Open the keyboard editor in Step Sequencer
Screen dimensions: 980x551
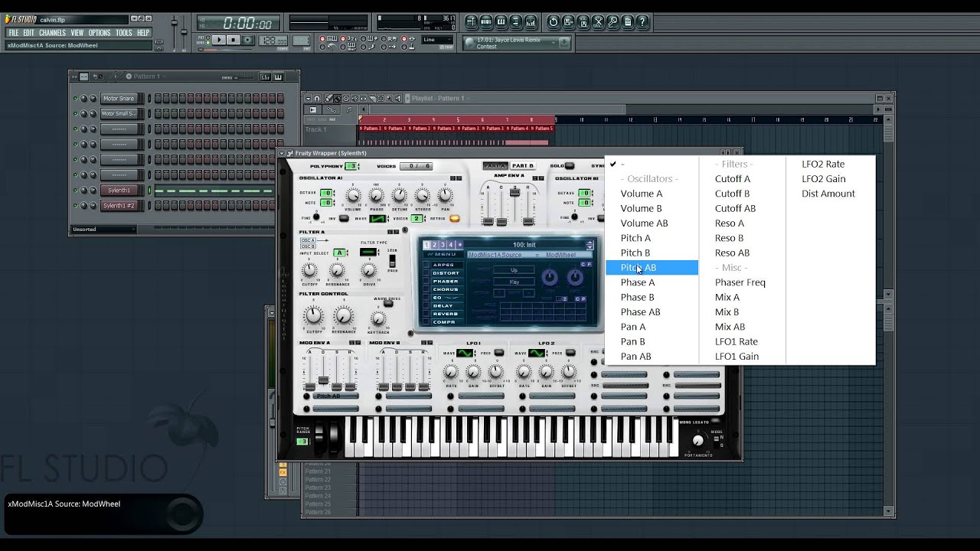pos(277,77)
